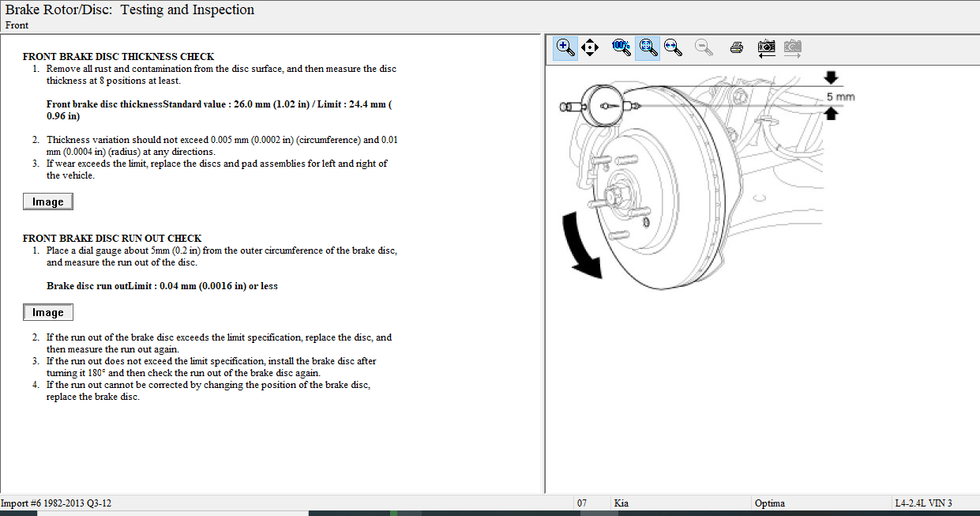Fit image to width
980x516 pixels.
673,47
